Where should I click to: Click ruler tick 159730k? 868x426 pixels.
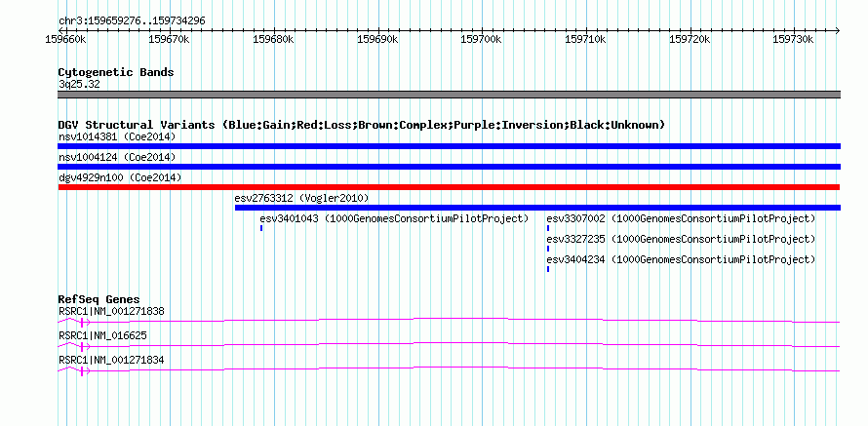(793, 39)
